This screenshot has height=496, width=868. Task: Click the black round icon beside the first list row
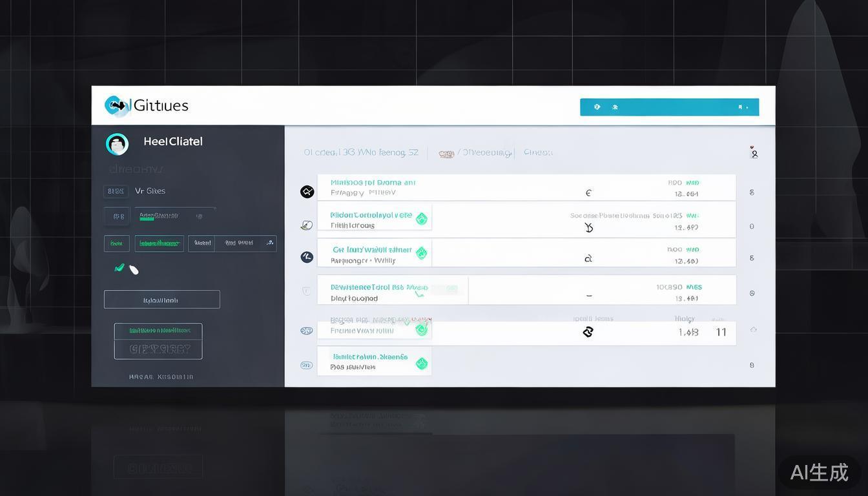(x=307, y=192)
